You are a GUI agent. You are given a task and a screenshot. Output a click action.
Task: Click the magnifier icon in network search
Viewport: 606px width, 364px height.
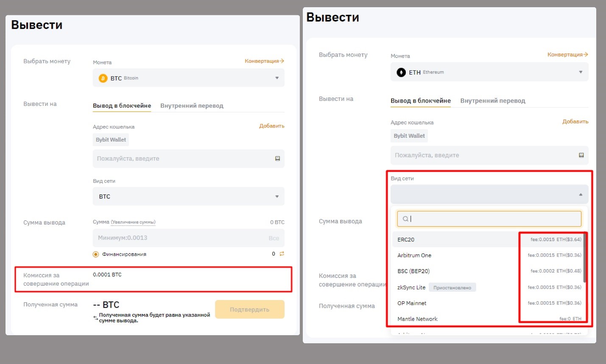[x=405, y=219]
